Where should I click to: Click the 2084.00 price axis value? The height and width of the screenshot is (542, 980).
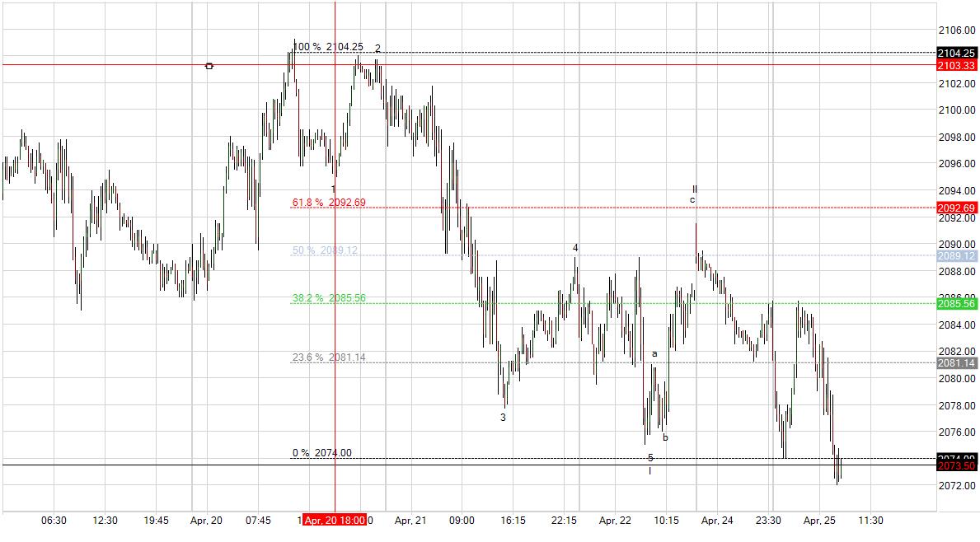pos(957,325)
